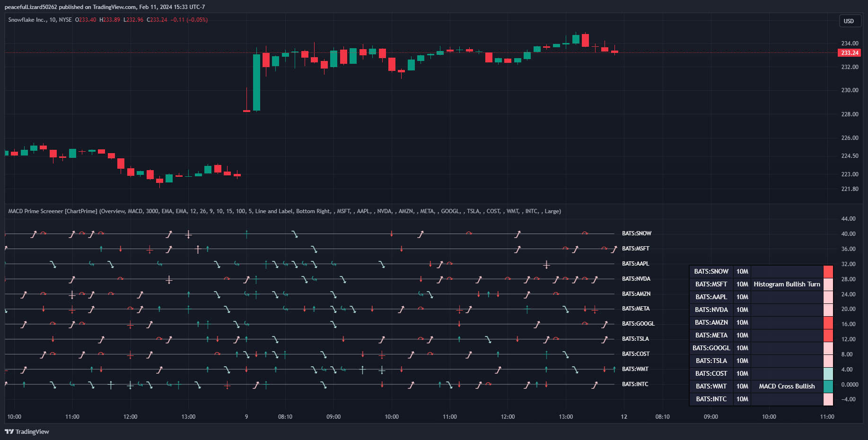Click the BATS:TSLA cell in the screener table
Screen dimensions: 868x440
point(711,361)
